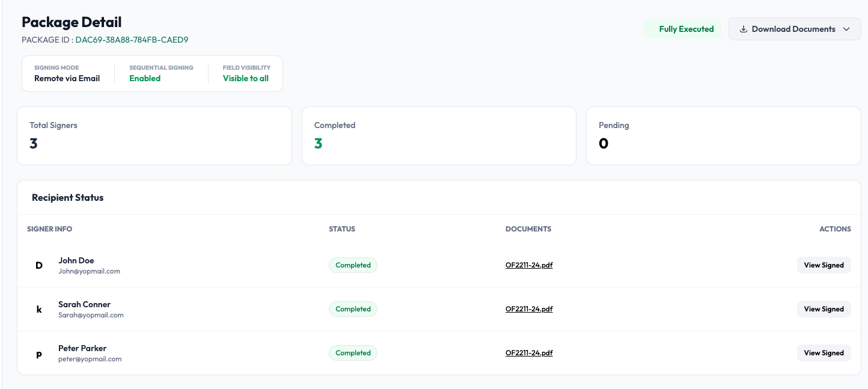Select the package ID DAC69-38A88-784FB-CAED9
Screen dimensions: 868x389
click(x=132, y=40)
